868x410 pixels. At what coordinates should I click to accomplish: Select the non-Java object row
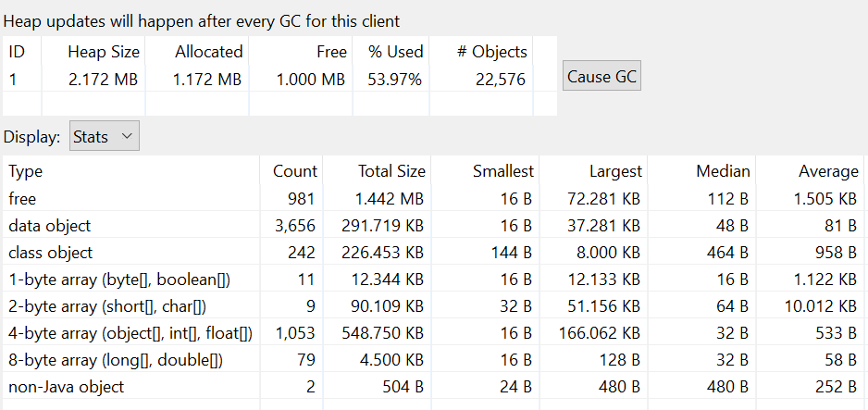coord(434,386)
